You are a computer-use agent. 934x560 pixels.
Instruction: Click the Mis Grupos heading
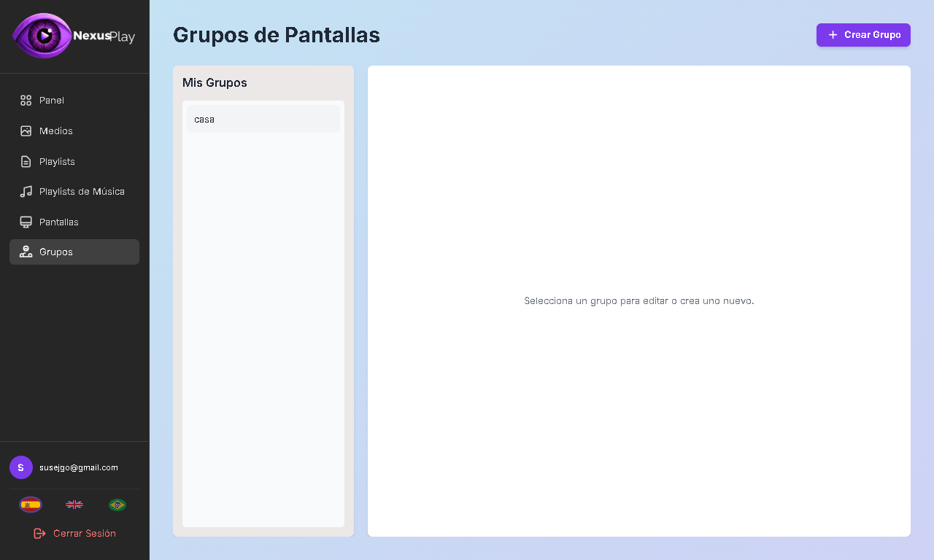click(215, 83)
